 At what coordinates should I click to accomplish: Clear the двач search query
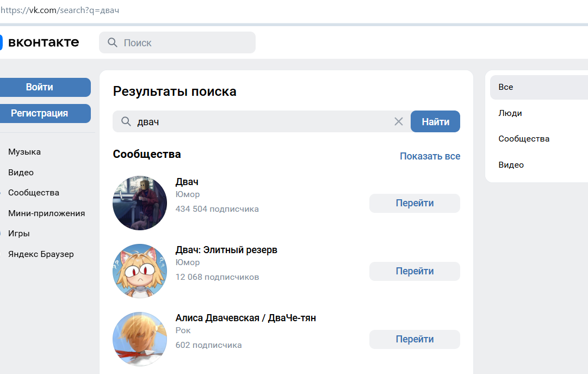tap(398, 121)
